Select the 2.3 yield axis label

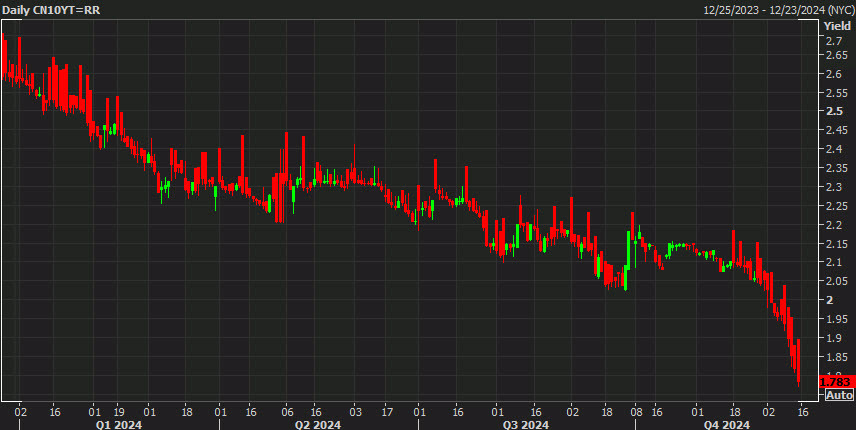(x=834, y=187)
